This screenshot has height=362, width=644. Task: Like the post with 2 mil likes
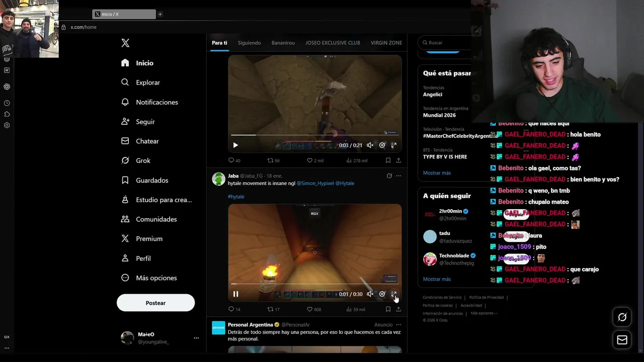pyautogui.click(x=315, y=160)
